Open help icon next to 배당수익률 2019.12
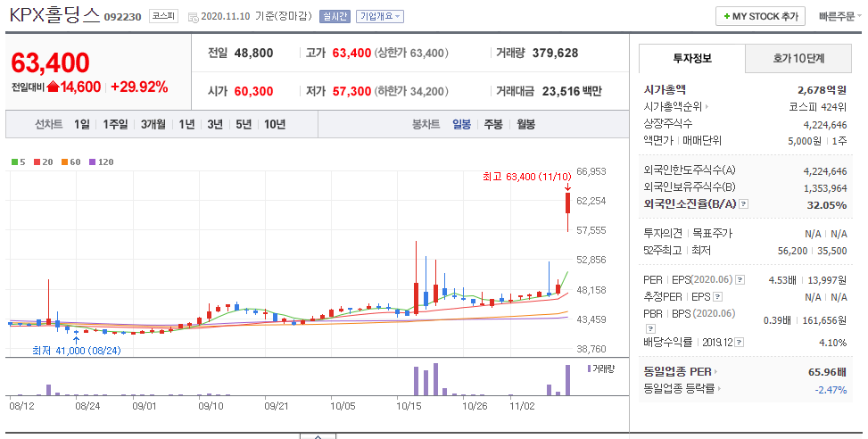Viewport: 868px width, 439px height. 740,343
